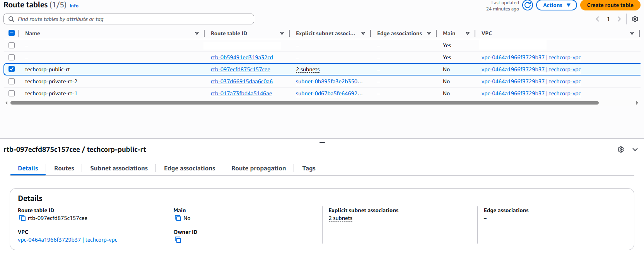The image size is (644, 254).
Task: Select the techcorp-private-rt-2 row checkbox
Action: (x=12, y=81)
